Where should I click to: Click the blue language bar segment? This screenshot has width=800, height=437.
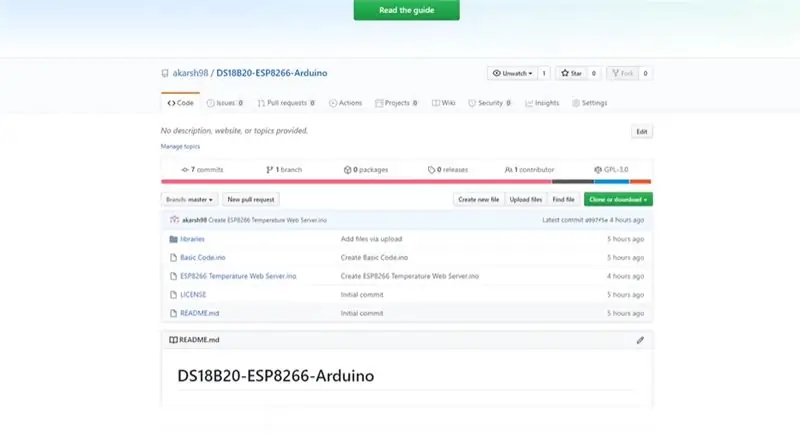click(611, 182)
